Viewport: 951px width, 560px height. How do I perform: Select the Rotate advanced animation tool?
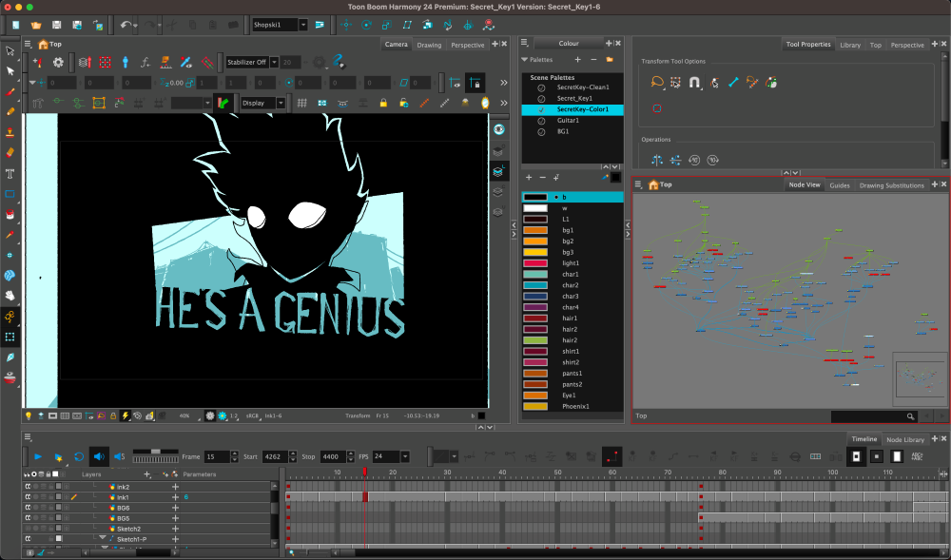point(366,25)
